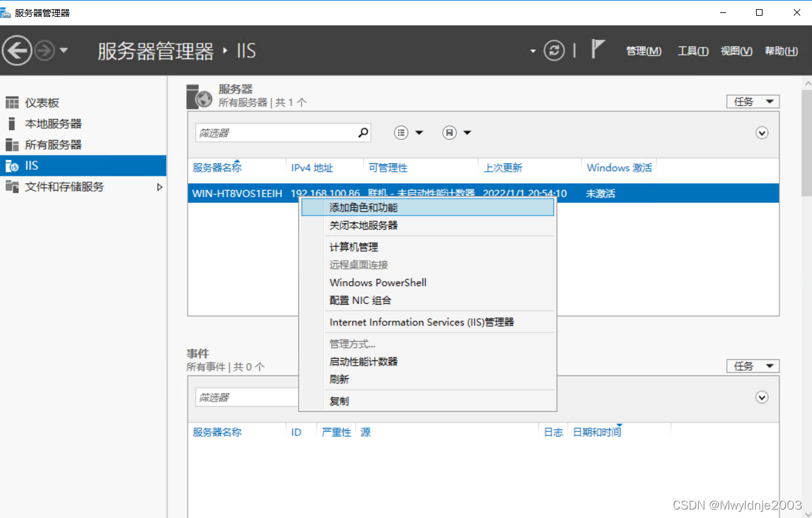This screenshot has height=518, width=812.
Task: Collapse the servers section with the chevron
Action: click(x=761, y=132)
